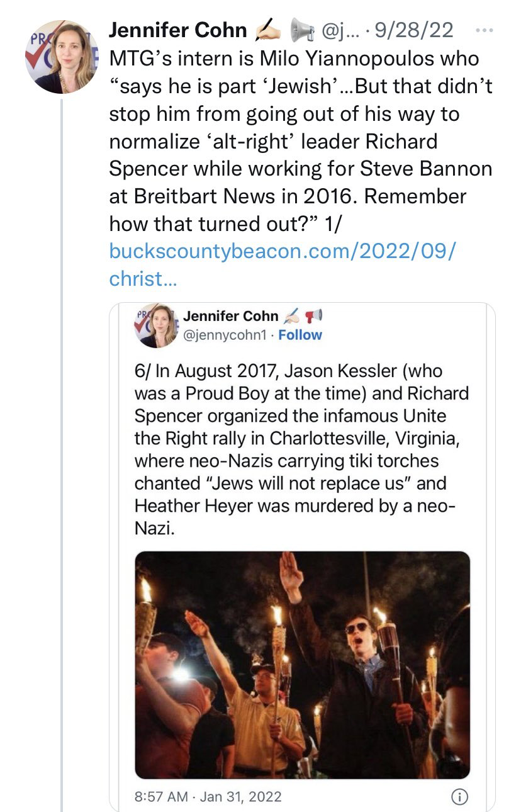Click the bold Jennifer Cohn name at top
The height and width of the screenshot is (812, 521).
pyautogui.click(x=178, y=30)
